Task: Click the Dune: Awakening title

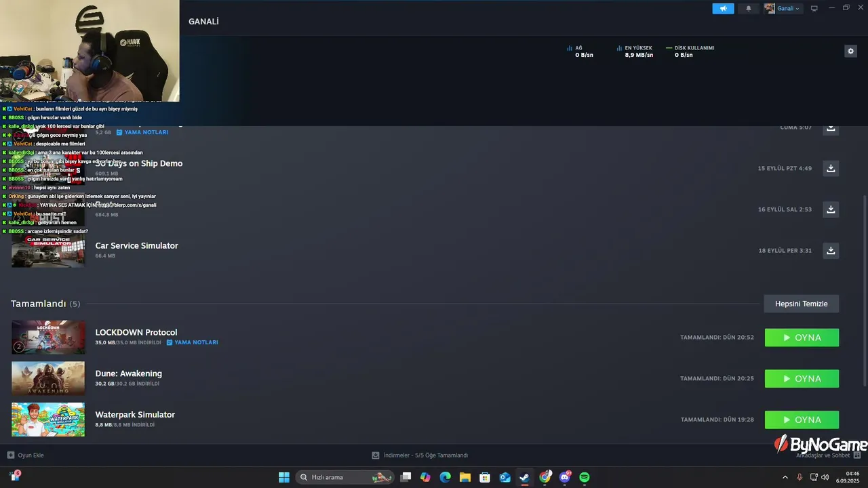Action: click(128, 373)
